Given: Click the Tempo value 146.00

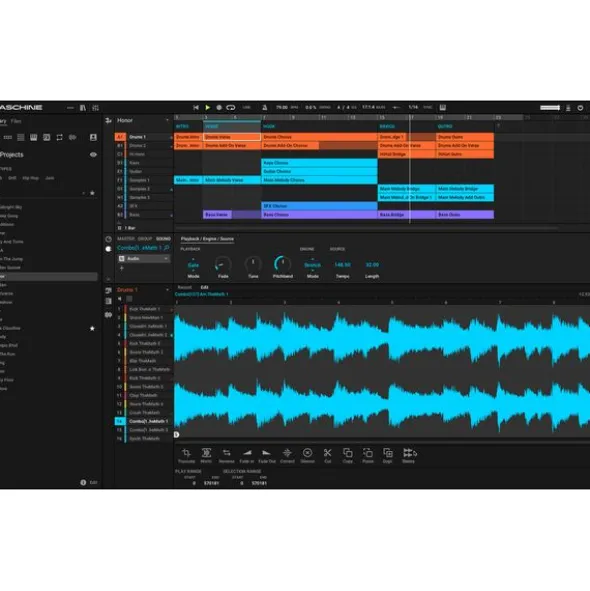Looking at the screenshot, I should click(342, 265).
